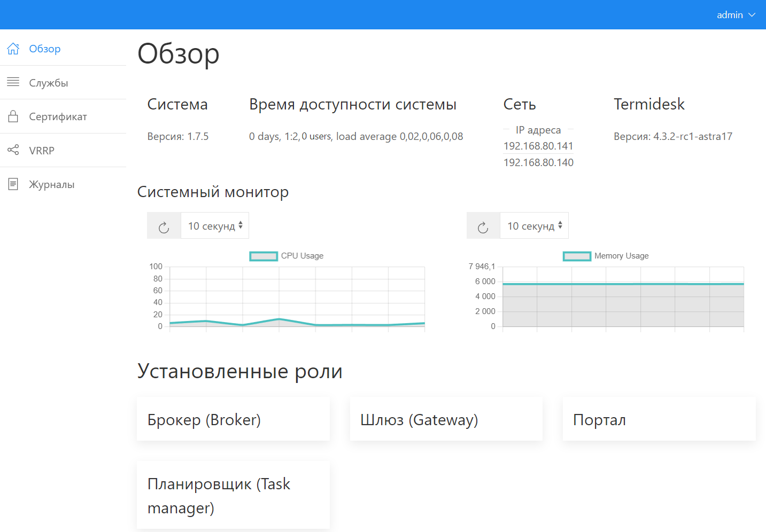Go to the Службы menu item
Screen dimensions: 766x532
(49, 83)
